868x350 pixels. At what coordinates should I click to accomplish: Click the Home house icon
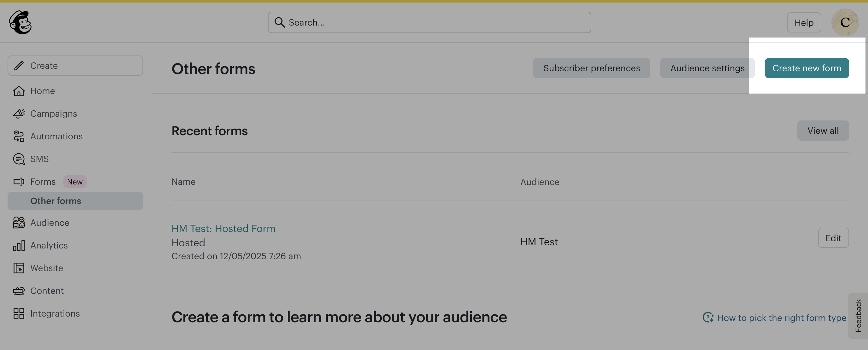(19, 91)
